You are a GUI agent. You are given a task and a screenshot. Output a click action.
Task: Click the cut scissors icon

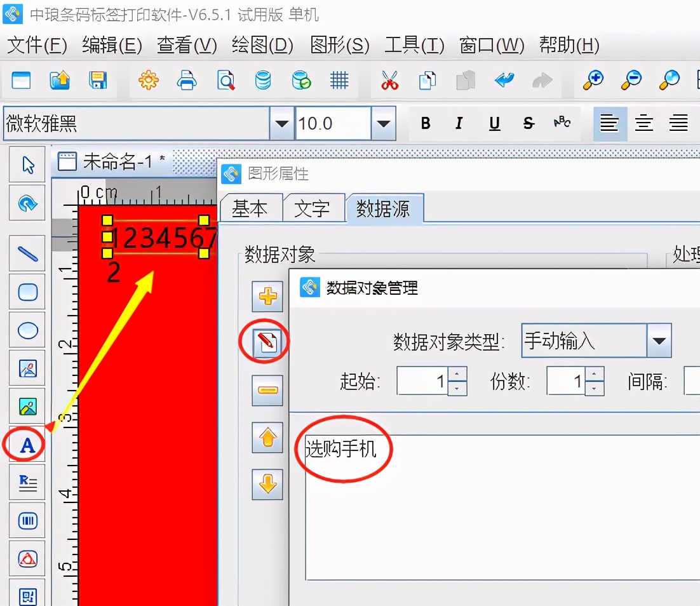point(389,81)
